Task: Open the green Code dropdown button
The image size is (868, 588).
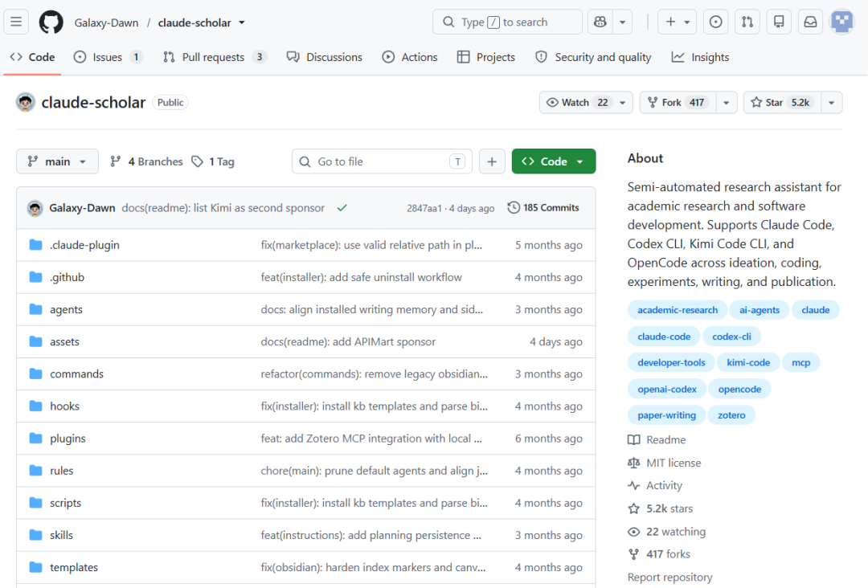Action: point(554,161)
